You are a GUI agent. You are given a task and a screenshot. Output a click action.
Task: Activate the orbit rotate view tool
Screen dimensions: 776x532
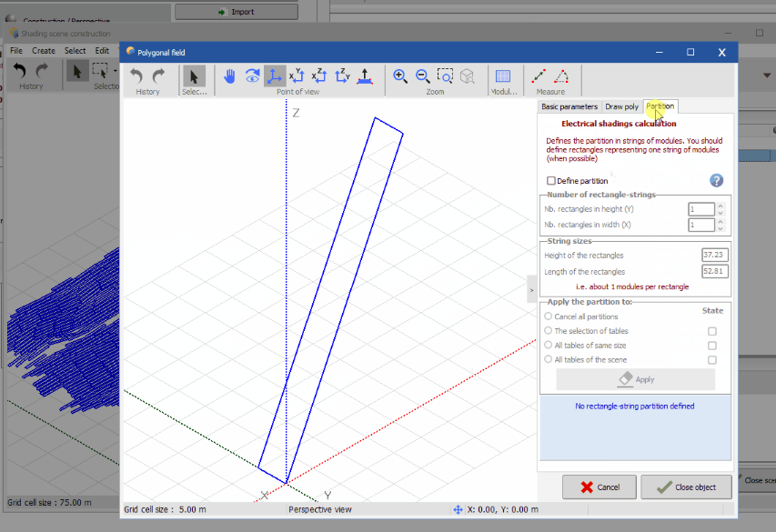pyautogui.click(x=252, y=76)
